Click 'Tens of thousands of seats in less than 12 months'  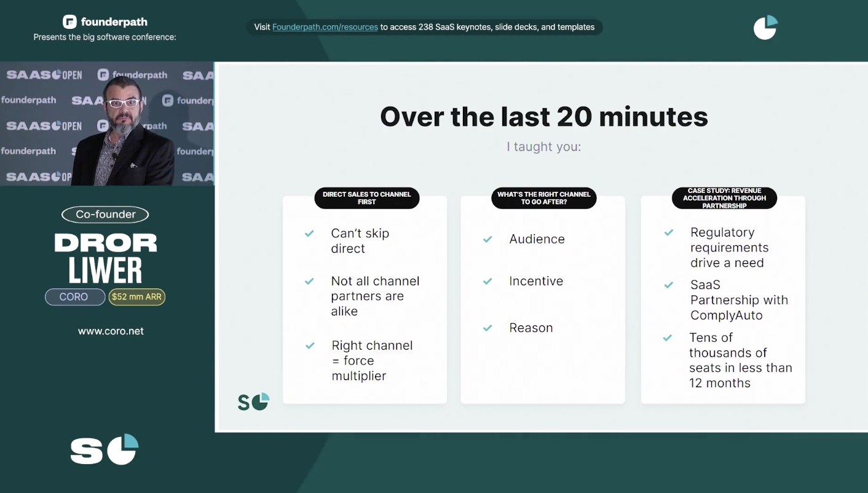click(741, 360)
